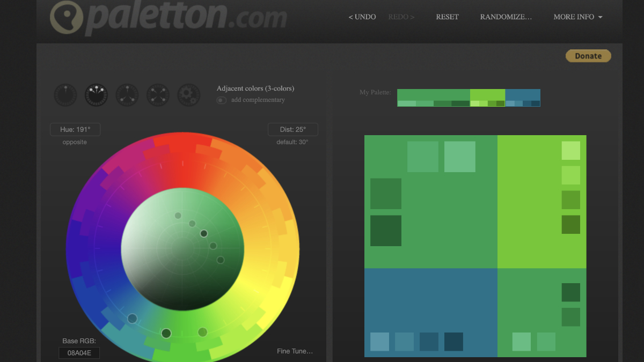Open Fine Tune settings
Viewport: 644px width, 362px height.
(295, 351)
